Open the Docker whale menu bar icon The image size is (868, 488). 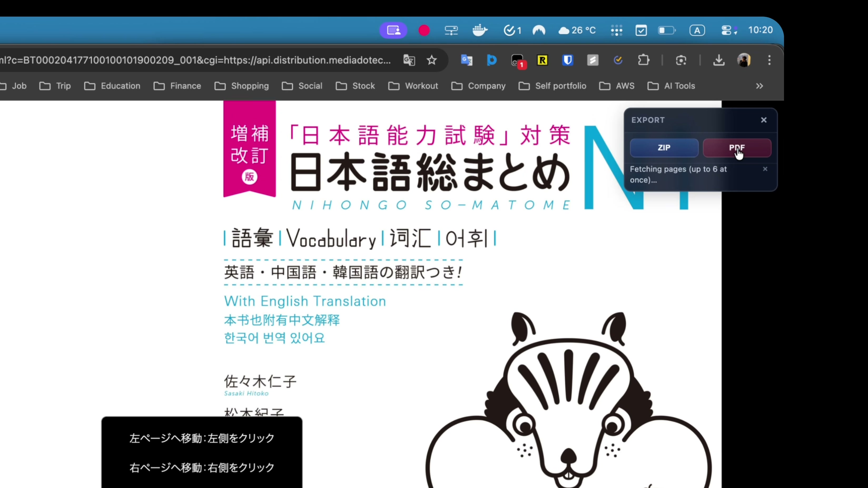tap(480, 30)
